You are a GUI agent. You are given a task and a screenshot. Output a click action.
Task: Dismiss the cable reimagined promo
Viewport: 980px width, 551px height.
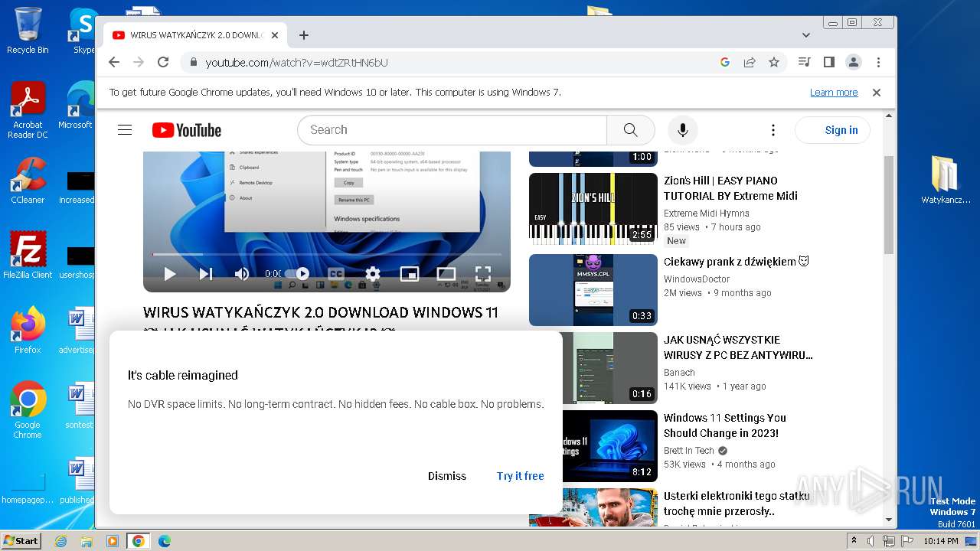point(447,476)
